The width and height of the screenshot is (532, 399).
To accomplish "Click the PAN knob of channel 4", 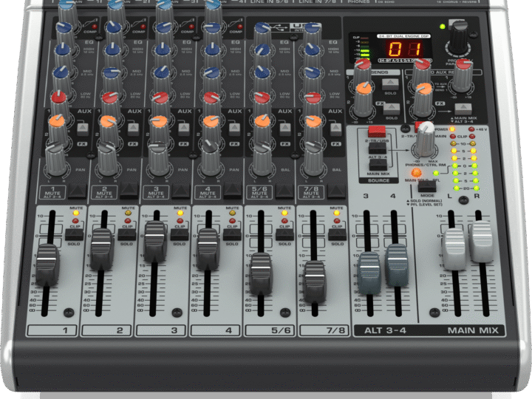I will click(211, 160).
